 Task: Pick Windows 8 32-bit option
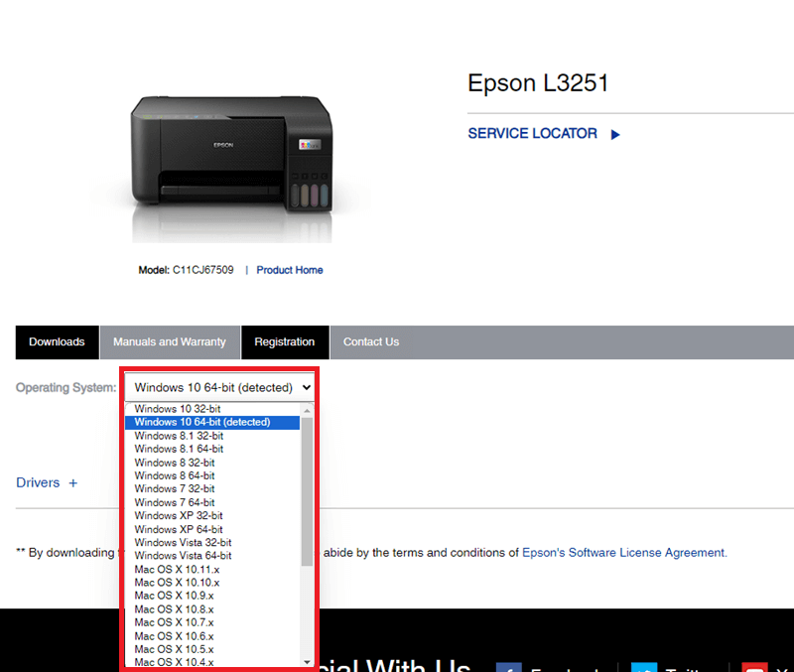point(212,463)
